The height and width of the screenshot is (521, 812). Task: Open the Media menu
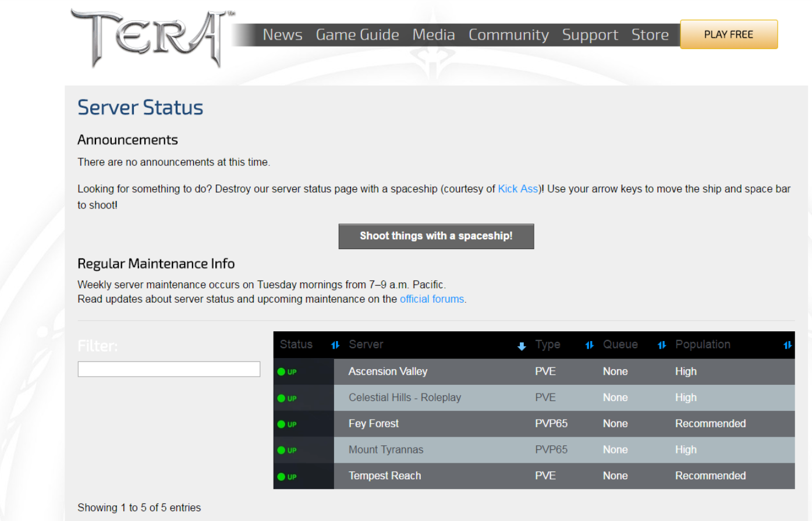[434, 35]
